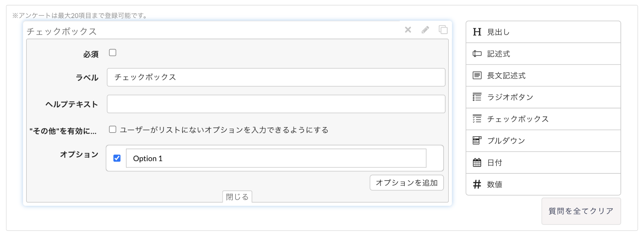Click the オプションを追加 button
Image resolution: width=644 pixels, height=238 pixels.
point(407,183)
